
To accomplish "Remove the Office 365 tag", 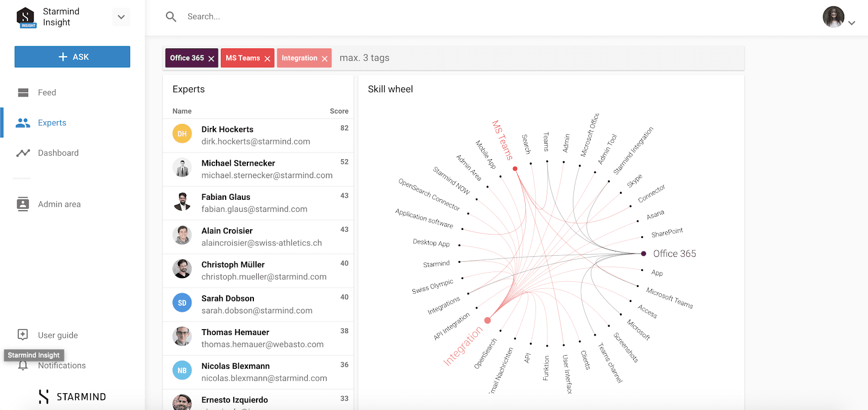I will 212,59.
